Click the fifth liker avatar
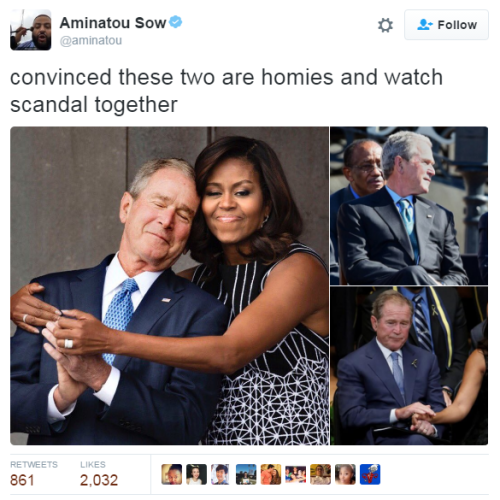 point(271,474)
